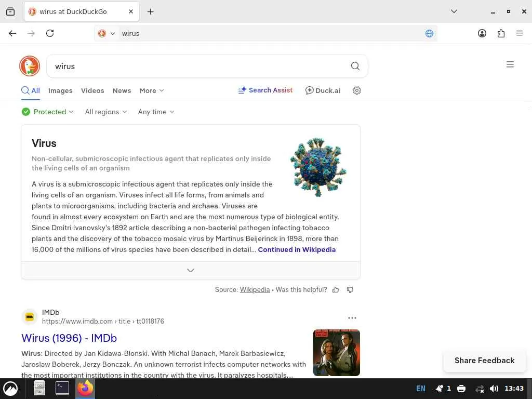The width and height of the screenshot is (532, 399).
Task: Open the notifications bell in tray
Action: click(439, 389)
